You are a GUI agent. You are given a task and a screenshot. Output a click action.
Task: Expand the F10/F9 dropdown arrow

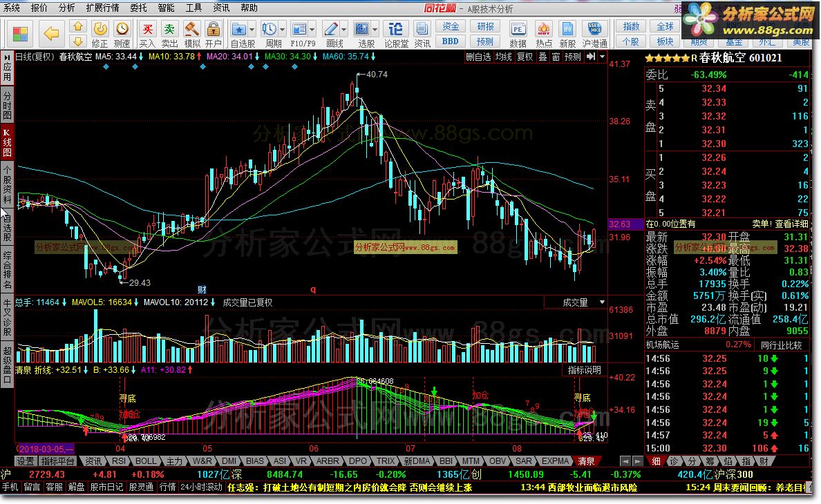tap(312, 29)
